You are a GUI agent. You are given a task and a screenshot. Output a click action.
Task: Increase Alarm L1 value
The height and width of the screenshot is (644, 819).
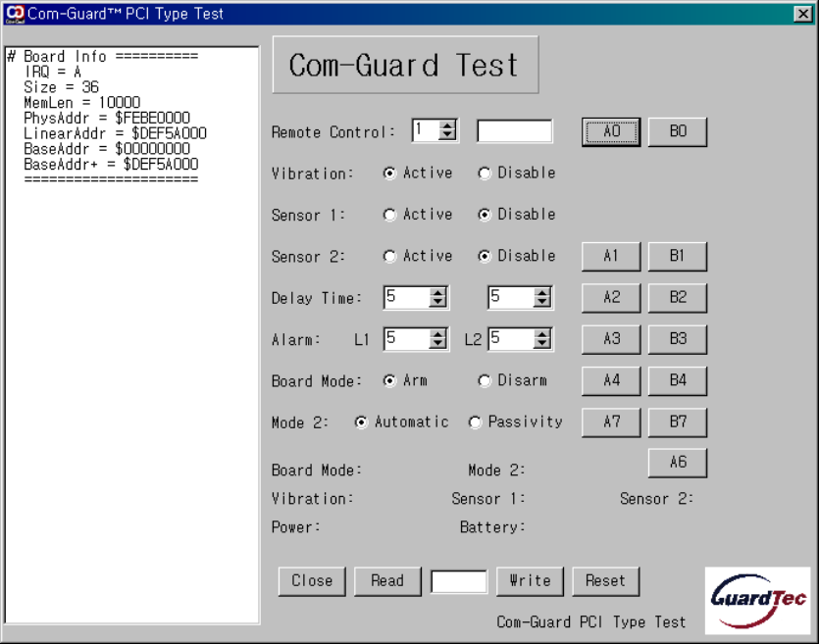click(x=437, y=334)
